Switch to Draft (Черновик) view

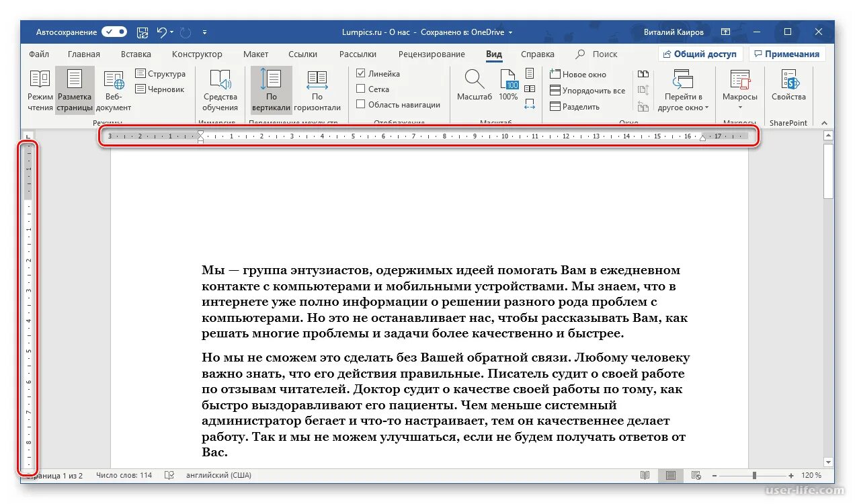(x=160, y=89)
